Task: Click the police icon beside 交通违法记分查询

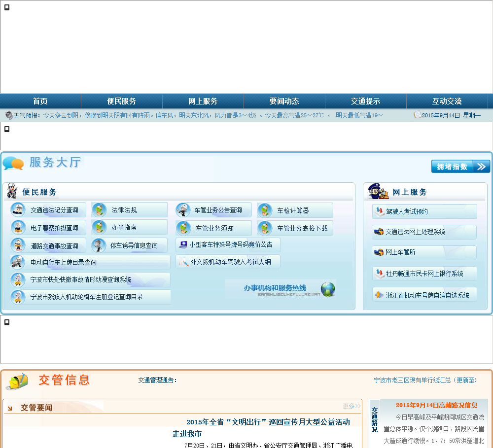Action: coord(18,209)
